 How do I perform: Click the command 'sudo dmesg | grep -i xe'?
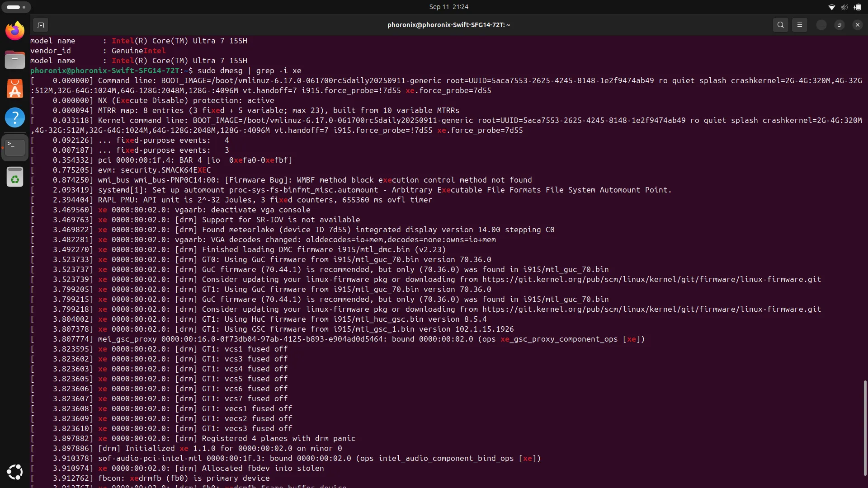tap(250, 70)
